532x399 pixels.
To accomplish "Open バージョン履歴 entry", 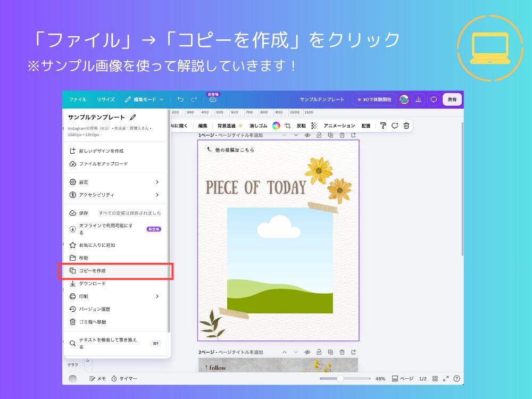I will pos(115,309).
